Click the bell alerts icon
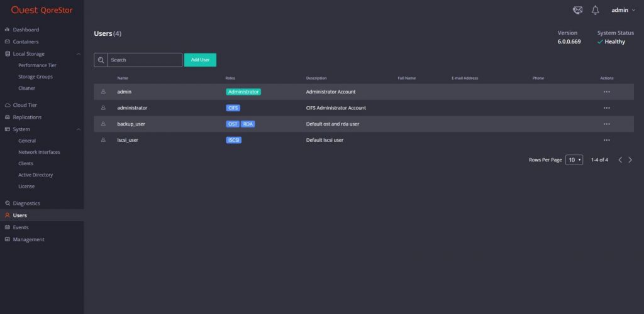Image resolution: width=644 pixels, height=314 pixels. coord(595,10)
